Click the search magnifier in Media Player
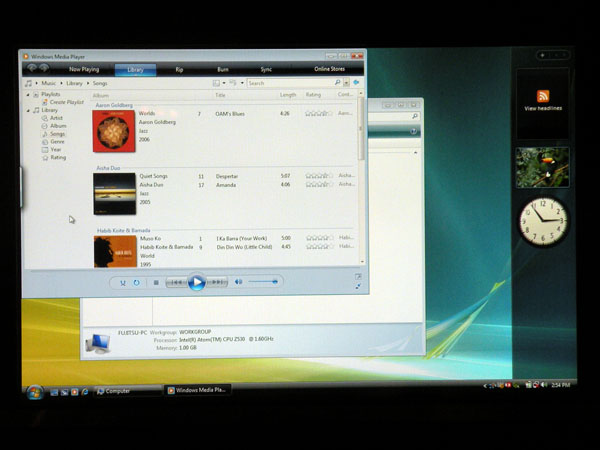 click(338, 82)
